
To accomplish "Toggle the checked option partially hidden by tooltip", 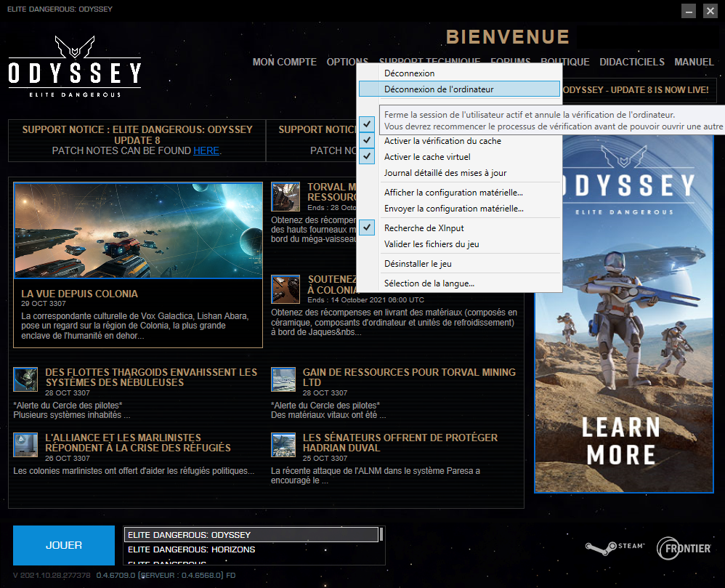I will tap(367, 124).
